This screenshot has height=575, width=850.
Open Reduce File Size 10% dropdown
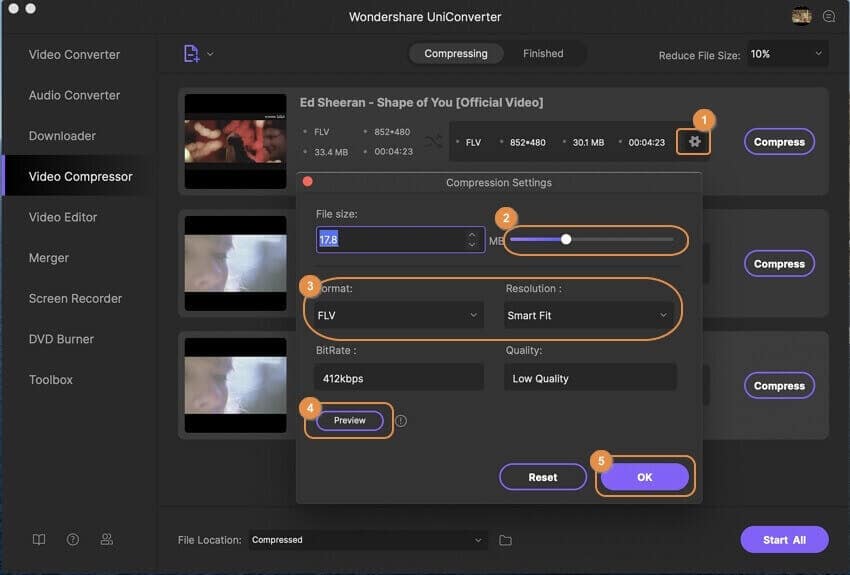[x=787, y=54]
